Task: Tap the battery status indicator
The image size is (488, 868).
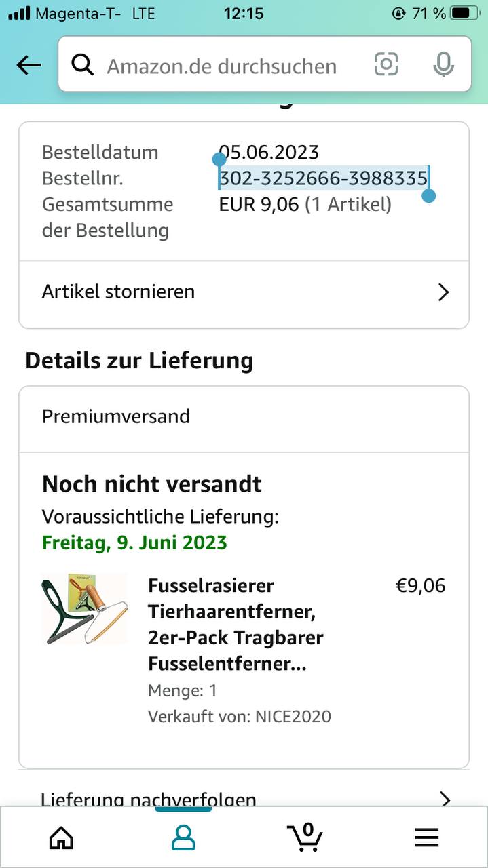Action: point(468,13)
